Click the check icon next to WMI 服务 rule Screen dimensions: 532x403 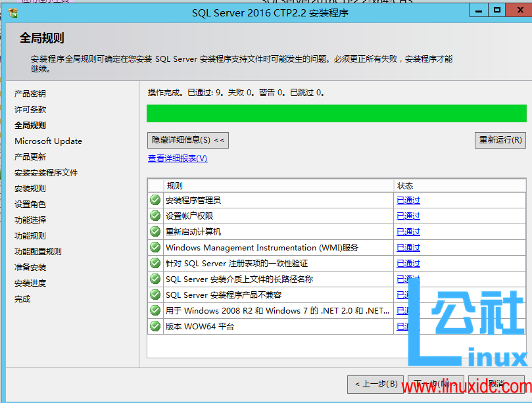point(155,247)
